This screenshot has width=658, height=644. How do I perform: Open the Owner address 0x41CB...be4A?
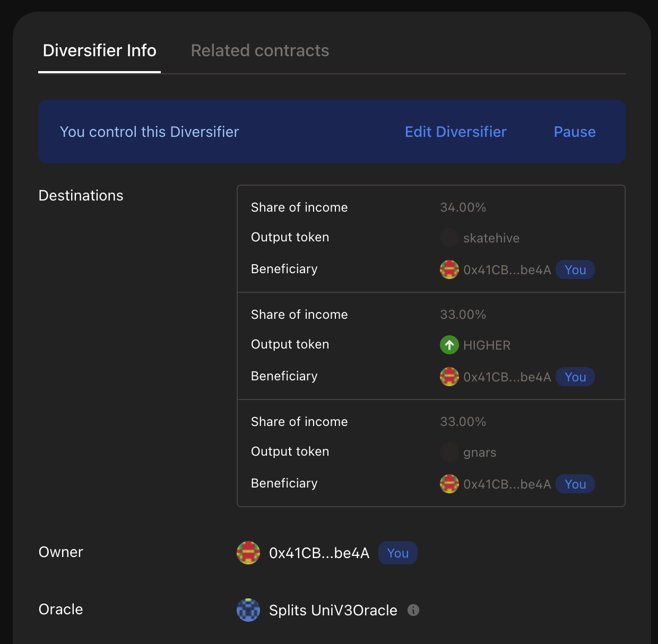(x=319, y=553)
